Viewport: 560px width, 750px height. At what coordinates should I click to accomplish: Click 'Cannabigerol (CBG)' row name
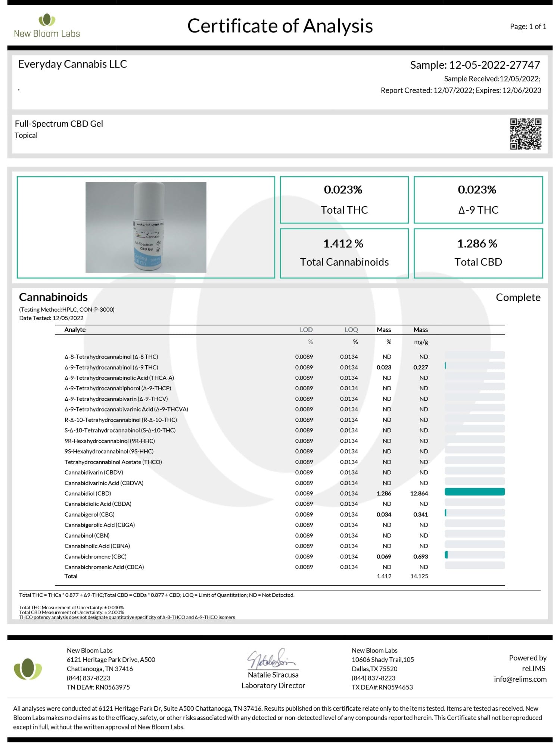[x=90, y=515]
